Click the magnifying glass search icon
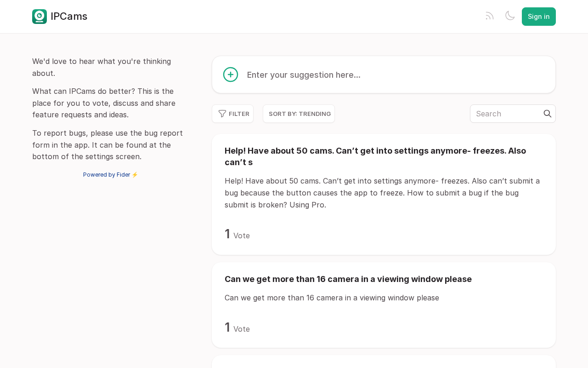Image resolution: width=588 pixels, height=368 pixels. tap(548, 114)
